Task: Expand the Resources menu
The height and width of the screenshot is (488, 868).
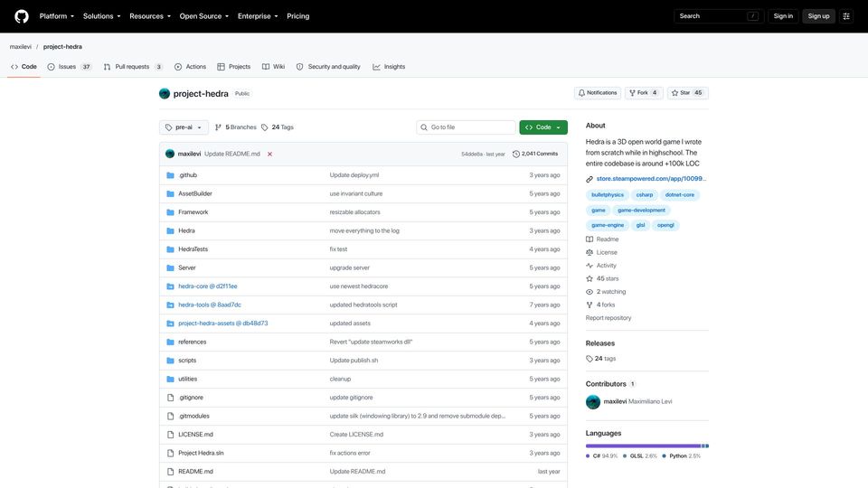Action: coord(149,16)
